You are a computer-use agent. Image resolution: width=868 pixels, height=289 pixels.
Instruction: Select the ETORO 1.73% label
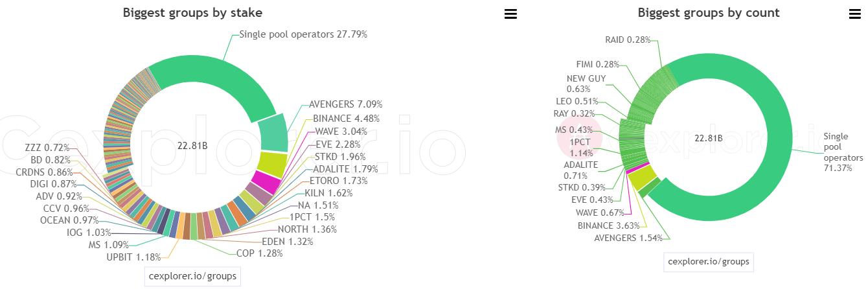point(339,181)
